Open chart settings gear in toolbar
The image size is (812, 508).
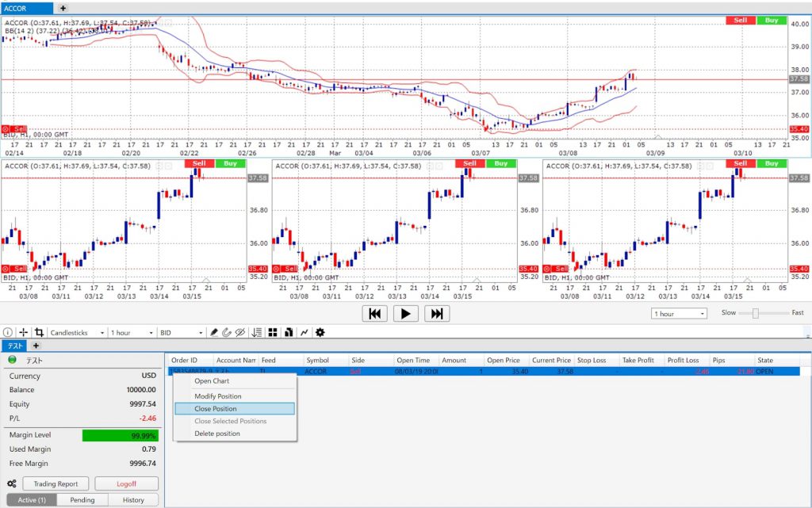[x=320, y=333]
